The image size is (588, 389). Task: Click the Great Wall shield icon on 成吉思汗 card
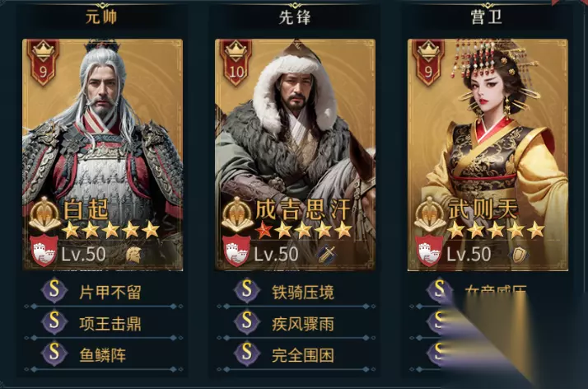(x=237, y=251)
